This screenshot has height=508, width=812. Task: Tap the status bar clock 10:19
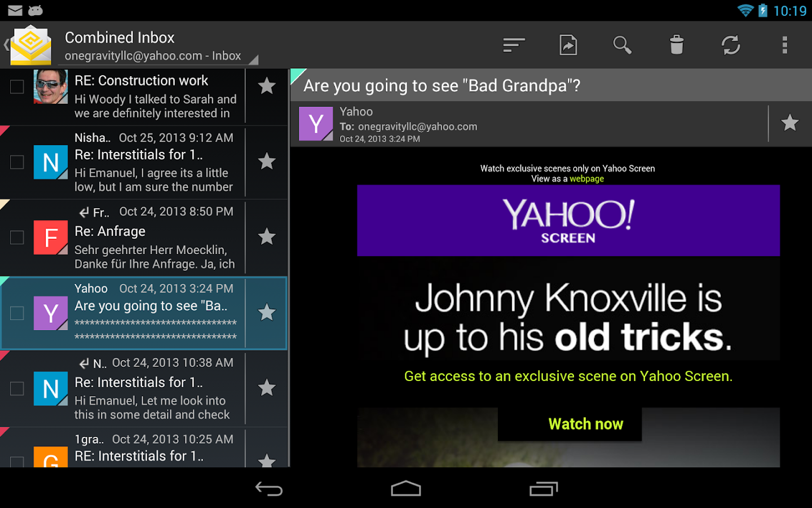pyautogui.click(x=789, y=11)
